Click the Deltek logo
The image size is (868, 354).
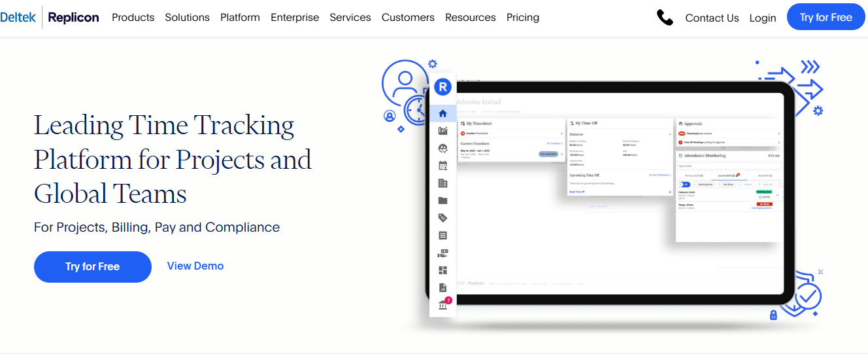tap(18, 18)
